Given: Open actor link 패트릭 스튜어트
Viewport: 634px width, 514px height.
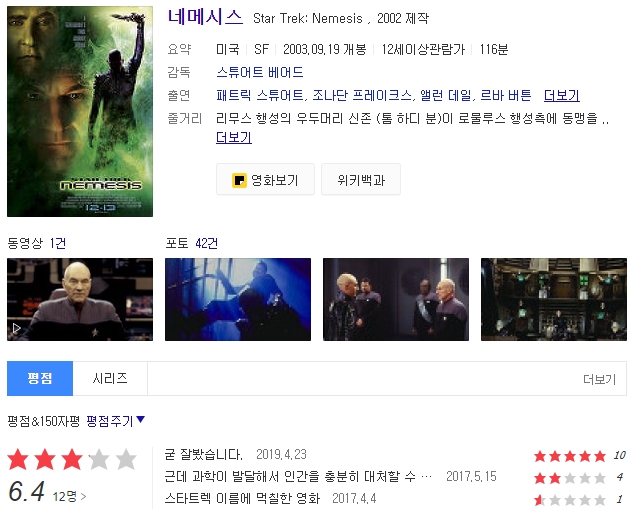Looking at the screenshot, I should click(260, 95).
